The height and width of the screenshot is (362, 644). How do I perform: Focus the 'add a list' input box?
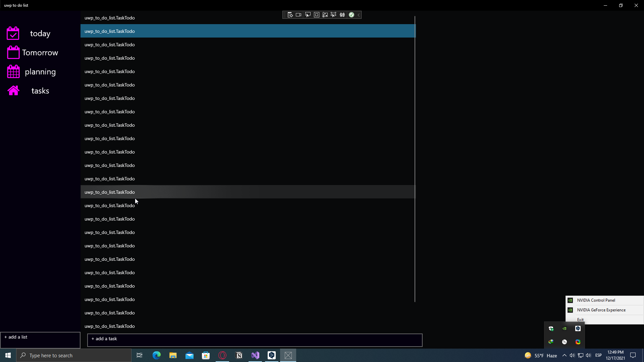pyautogui.click(x=40, y=340)
